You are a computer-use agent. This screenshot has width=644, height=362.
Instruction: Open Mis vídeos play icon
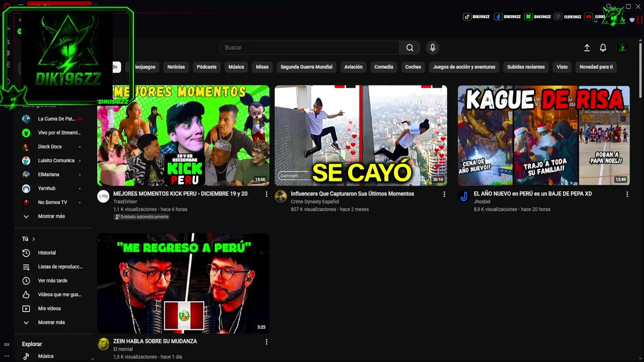pos(26,309)
